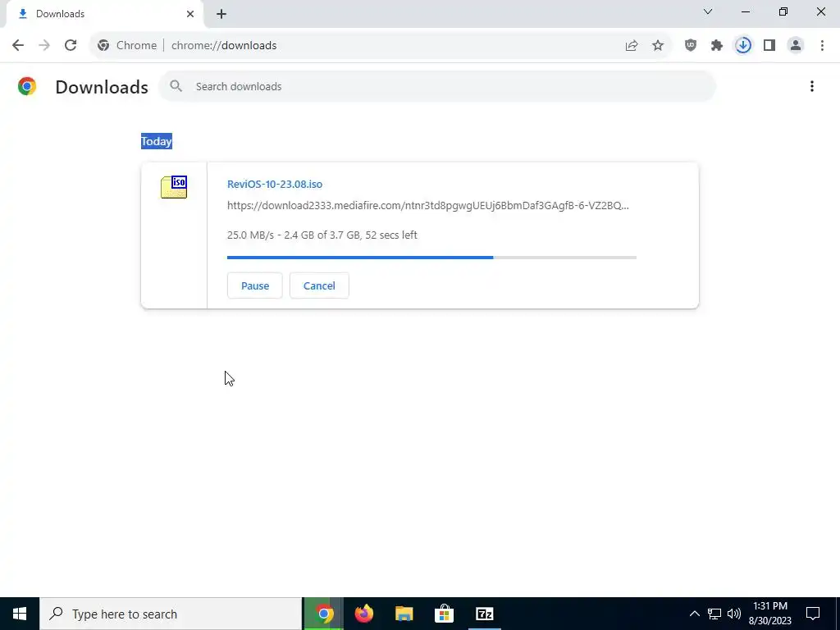Restore down the Chrome window
The width and height of the screenshot is (840, 630).
coord(783,11)
